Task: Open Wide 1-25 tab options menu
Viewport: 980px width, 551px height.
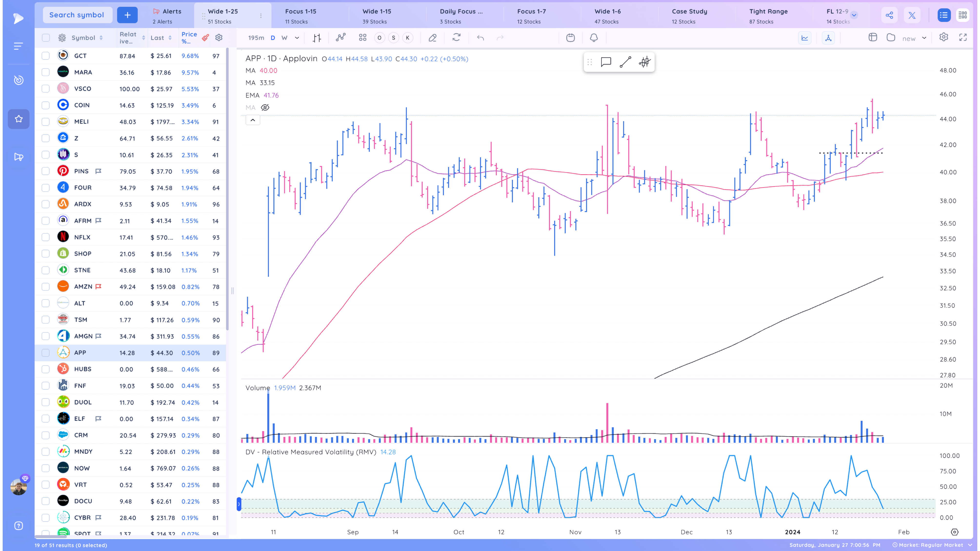Action: (261, 16)
